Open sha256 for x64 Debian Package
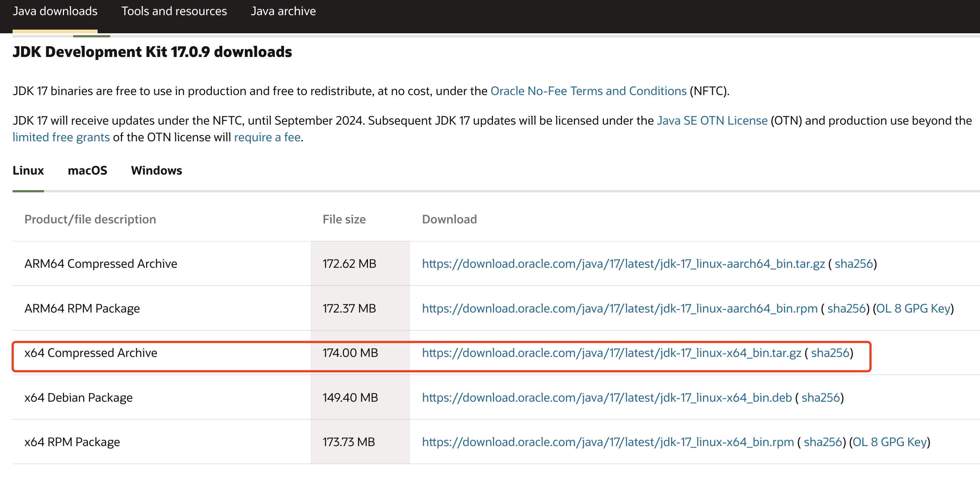The image size is (980, 489). tap(820, 397)
